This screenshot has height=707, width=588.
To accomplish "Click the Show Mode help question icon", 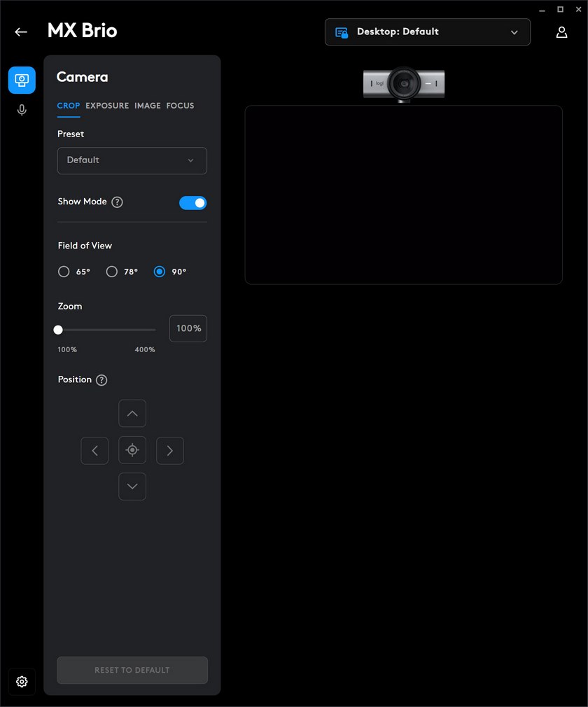I will point(117,202).
